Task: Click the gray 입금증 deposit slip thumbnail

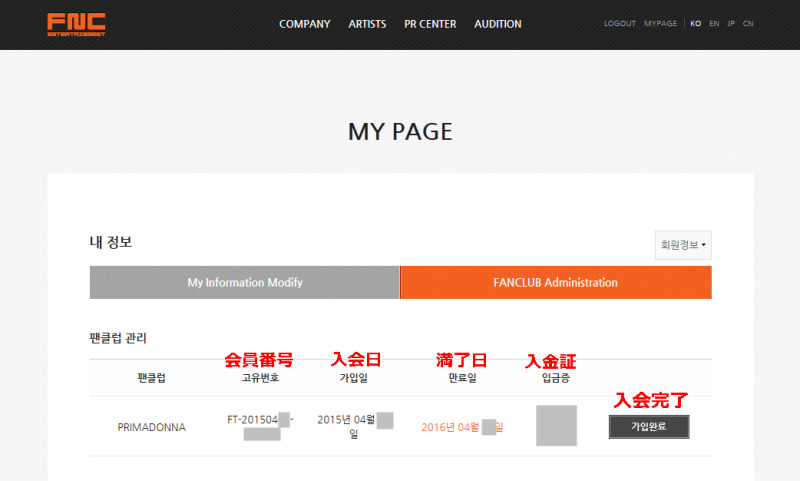Action: pyautogui.click(x=556, y=426)
